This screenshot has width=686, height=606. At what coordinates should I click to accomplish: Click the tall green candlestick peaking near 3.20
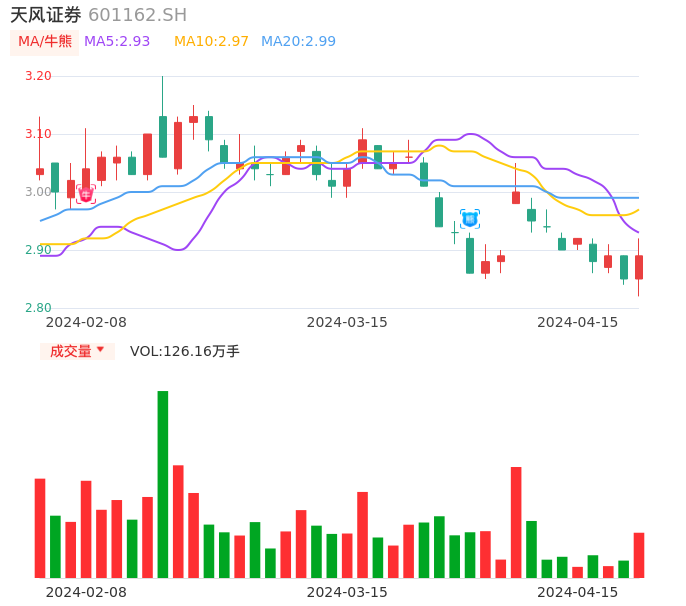tap(163, 136)
